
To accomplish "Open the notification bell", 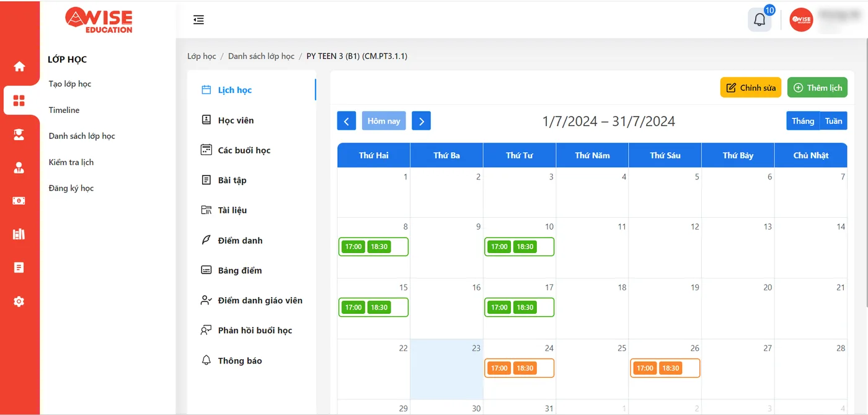I will (759, 20).
